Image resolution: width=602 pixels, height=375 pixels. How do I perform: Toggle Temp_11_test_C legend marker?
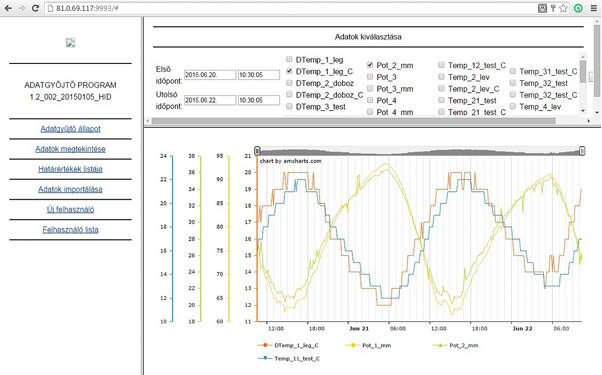[264, 358]
